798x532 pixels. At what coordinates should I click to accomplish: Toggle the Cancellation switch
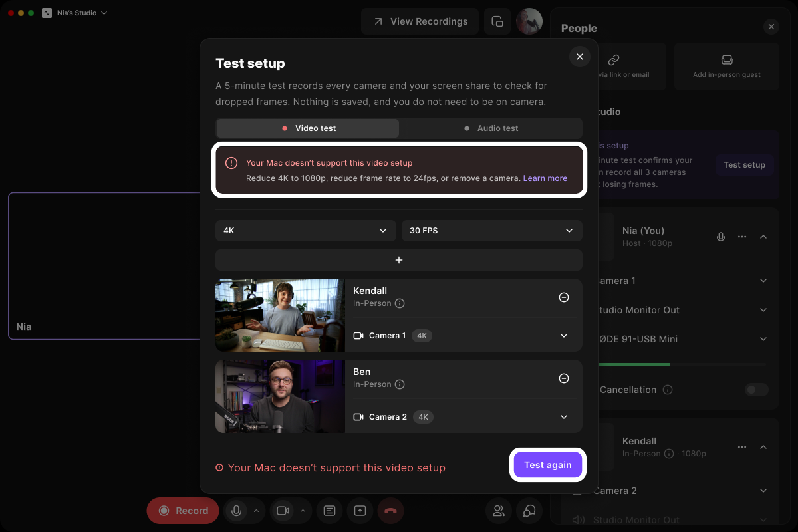757,390
